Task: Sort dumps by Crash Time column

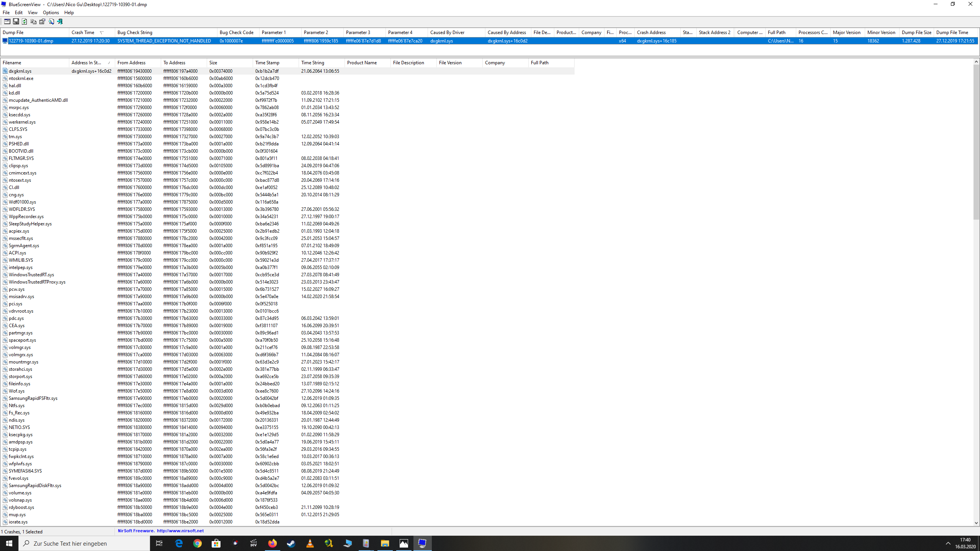Action: click(83, 33)
